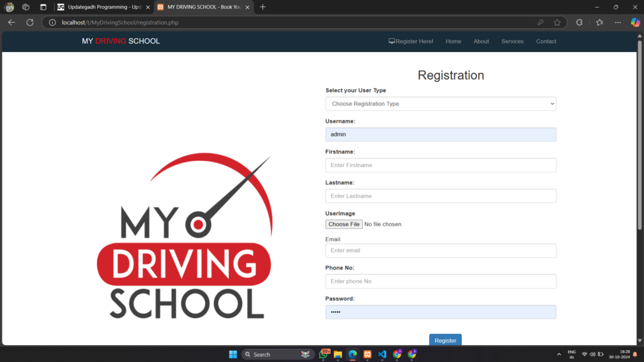Viewport: 644px width, 362px height.
Task: Open the browser profile avatar
Action: click(x=9, y=7)
